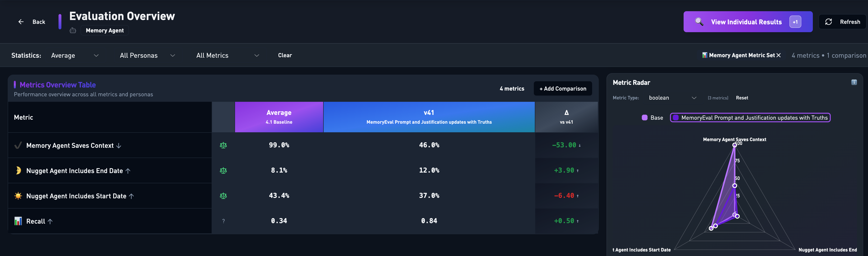Toggle MemoryEval Prompt series in radar legend

[x=750, y=118]
